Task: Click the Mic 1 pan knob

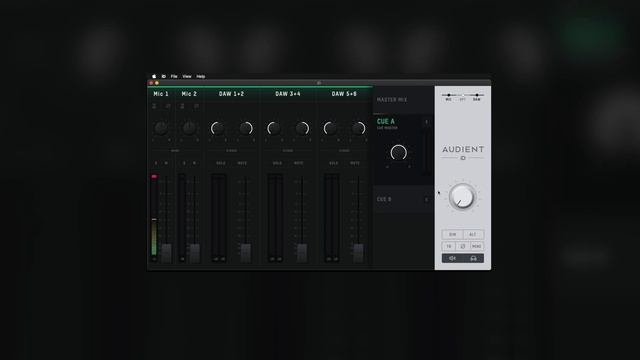Action: coord(161,128)
